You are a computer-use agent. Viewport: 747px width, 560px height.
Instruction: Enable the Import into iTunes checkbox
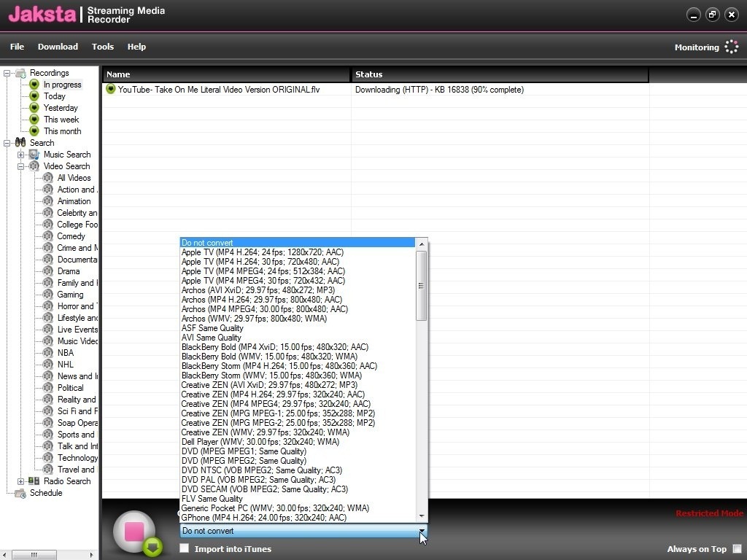(183, 549)
